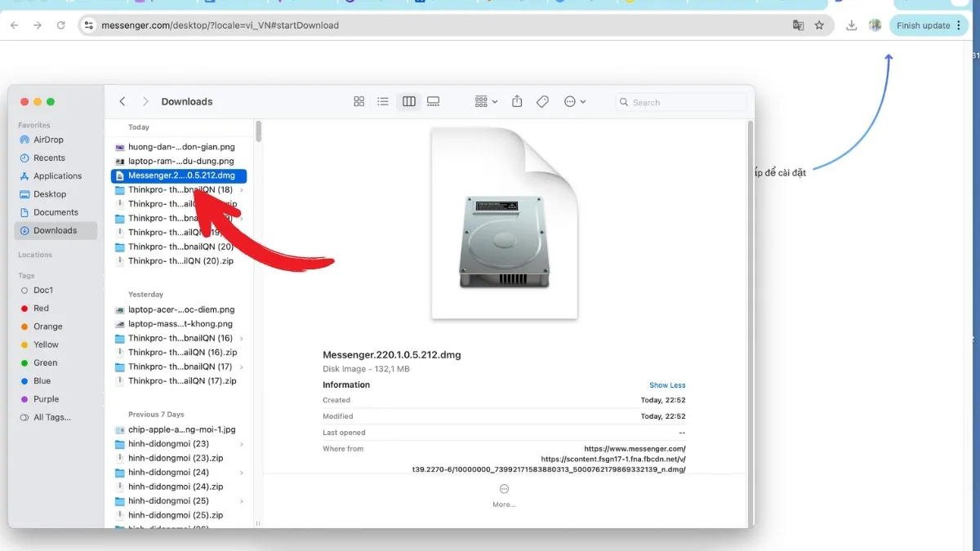The image size is (980, 551).
Task: Select the Red tag in sidebar
Action: [x=41, y=309]
